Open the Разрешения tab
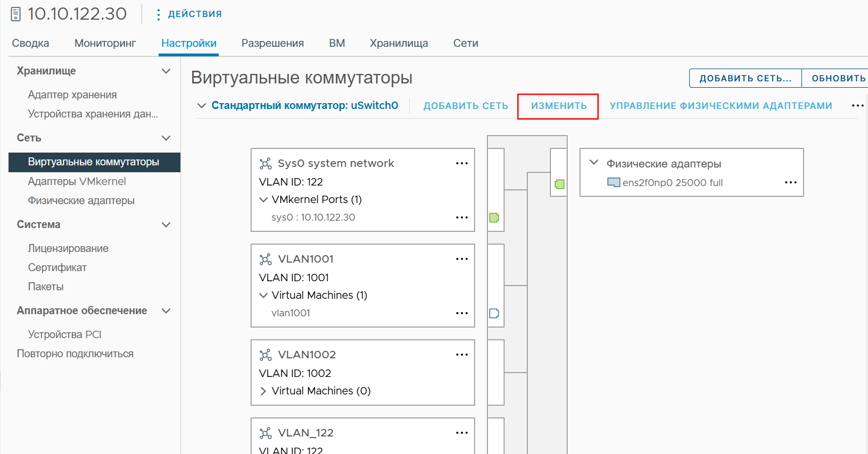This screenshot has height=454, width=868. [x=272, y=43]
